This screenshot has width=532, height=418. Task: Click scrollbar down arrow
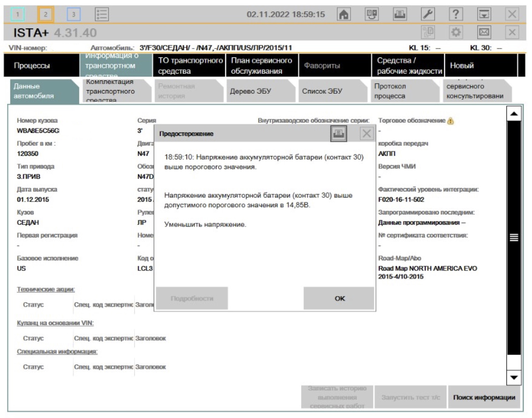point(514,378)
